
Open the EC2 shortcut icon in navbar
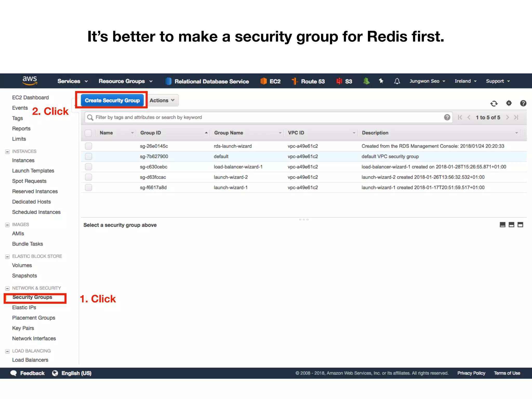[263, 81]
